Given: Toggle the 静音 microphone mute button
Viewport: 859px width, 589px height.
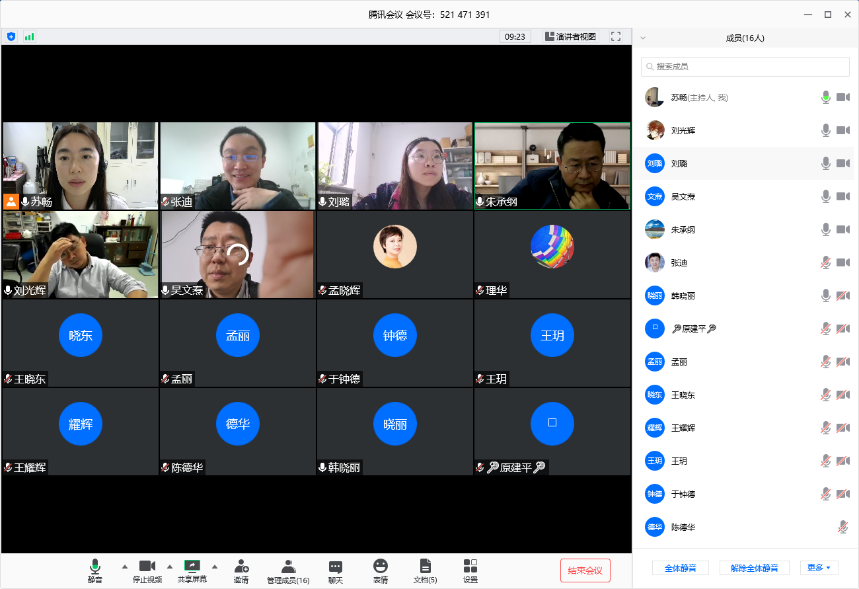Looking at the screenshot, I should [x=95, y=567].
